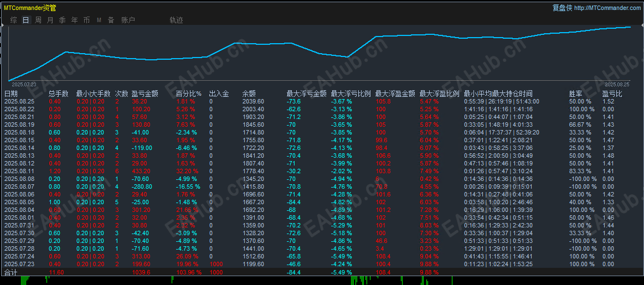
Task: Click the 日期 column header
Action: point(11,94)
